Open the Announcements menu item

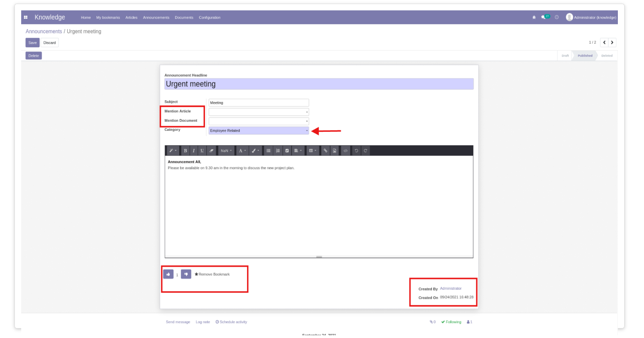pyautogui.click(x=156, y=18)
